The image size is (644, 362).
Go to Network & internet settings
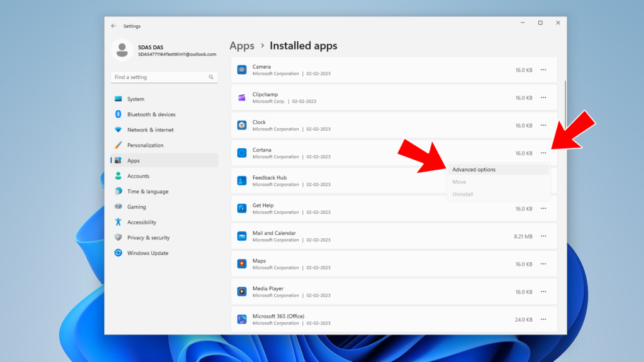click(164, 129)
